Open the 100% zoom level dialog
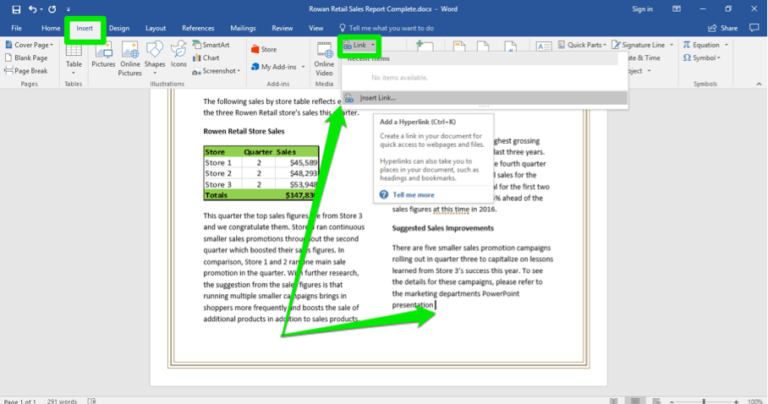The image size is (768, 404). 755,401
